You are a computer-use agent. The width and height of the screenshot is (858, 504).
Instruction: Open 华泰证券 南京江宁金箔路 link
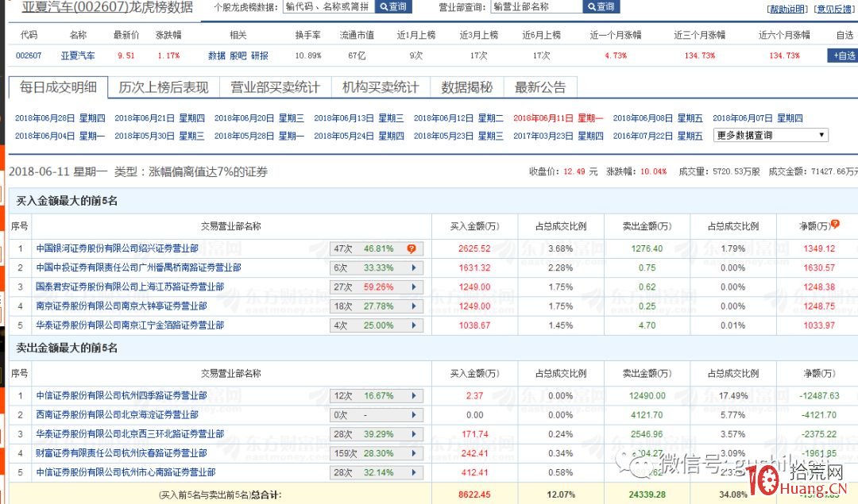(x=129, y=325)
